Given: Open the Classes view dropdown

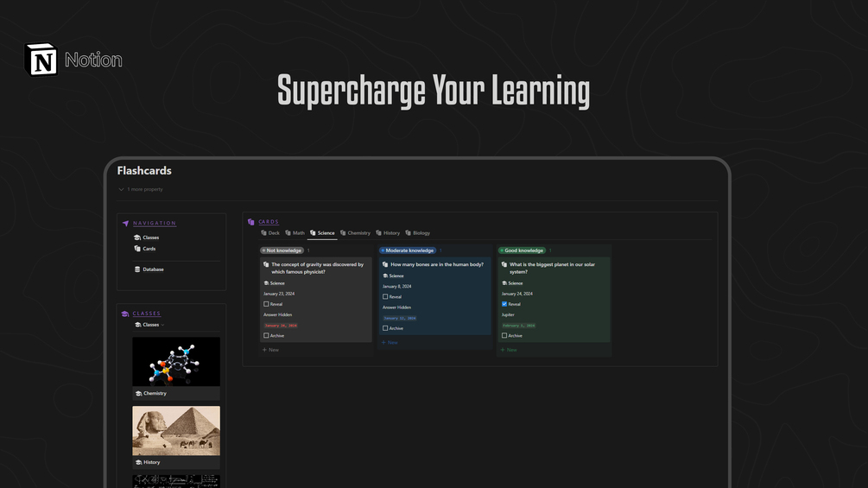Looking at the screenshot, I should 150,325.
